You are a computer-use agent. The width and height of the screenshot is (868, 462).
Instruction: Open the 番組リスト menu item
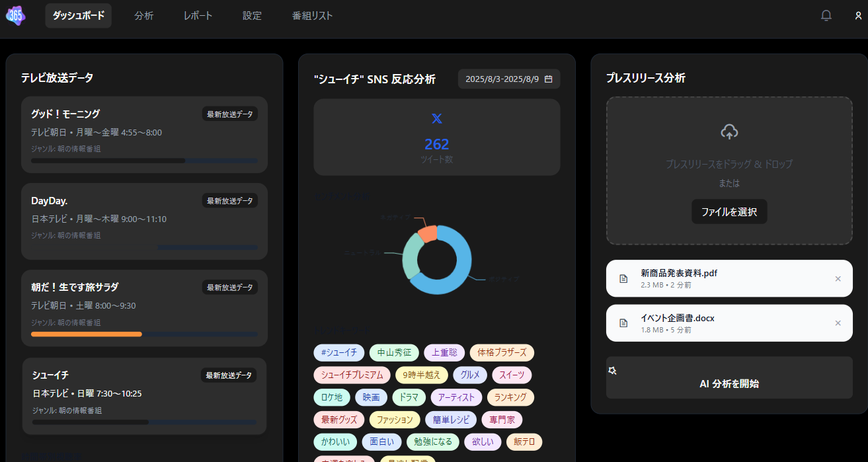click(312, 15)
